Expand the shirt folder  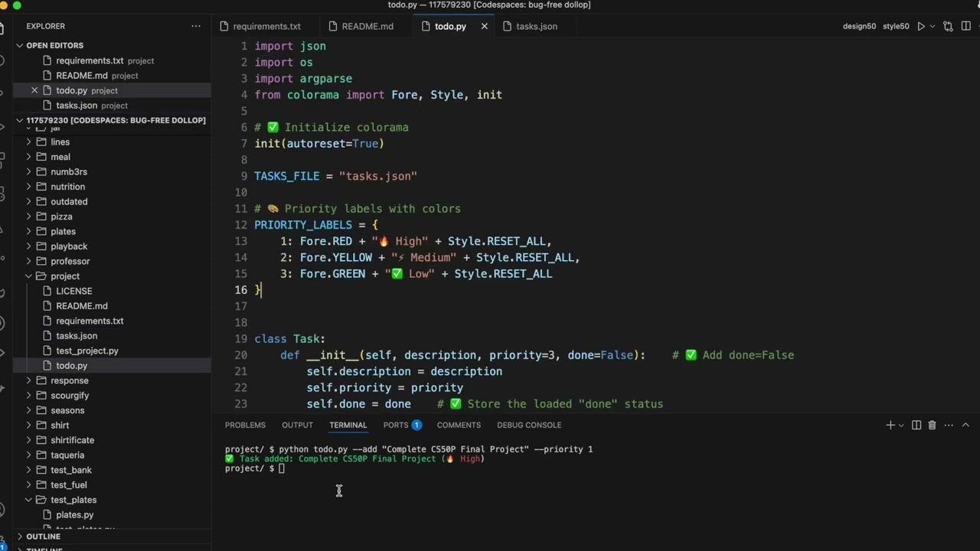60,425
